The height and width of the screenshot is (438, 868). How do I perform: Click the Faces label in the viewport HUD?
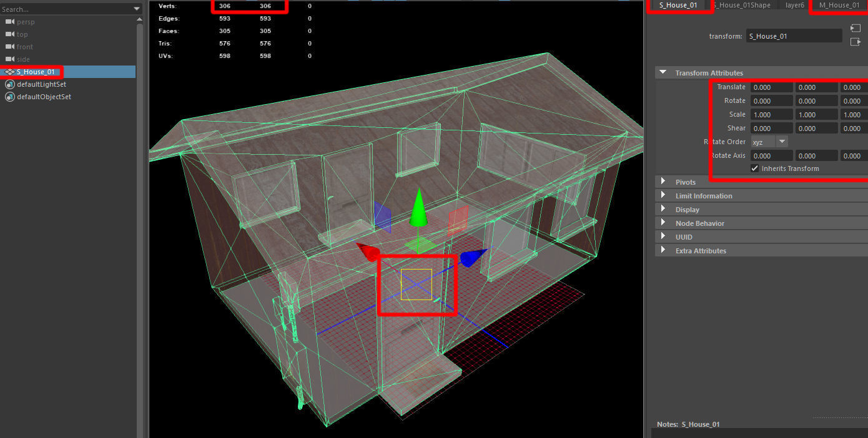point(169,31)
